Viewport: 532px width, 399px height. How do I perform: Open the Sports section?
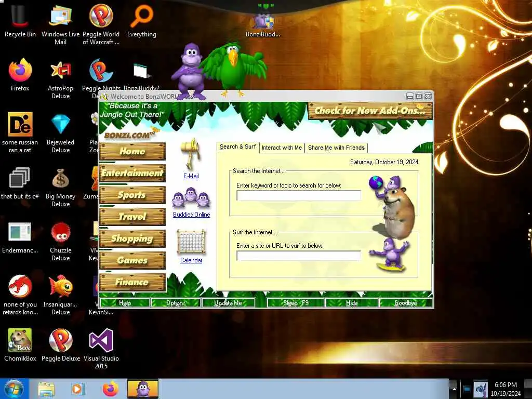(x=132, y=195)
